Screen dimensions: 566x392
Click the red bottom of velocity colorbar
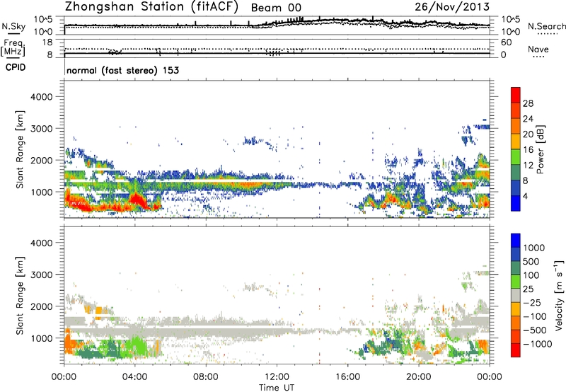(x=516, y=350)
